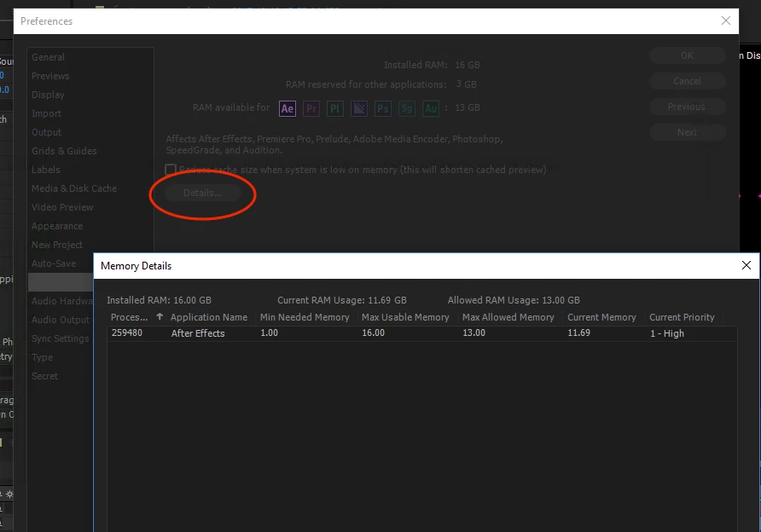Click the Audition icon in RAM row
This screenshot has width=761, height=532.
point(431,108)
